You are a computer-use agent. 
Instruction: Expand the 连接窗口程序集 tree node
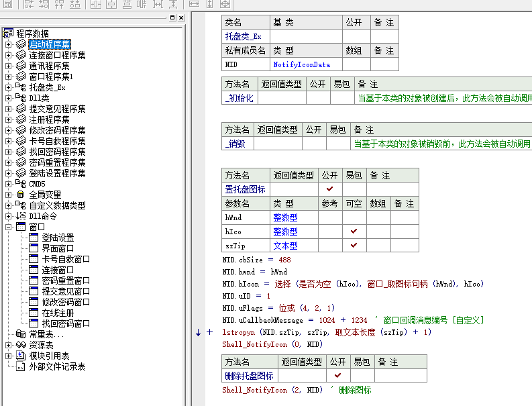pyautogui.click(x=9, y=55)
